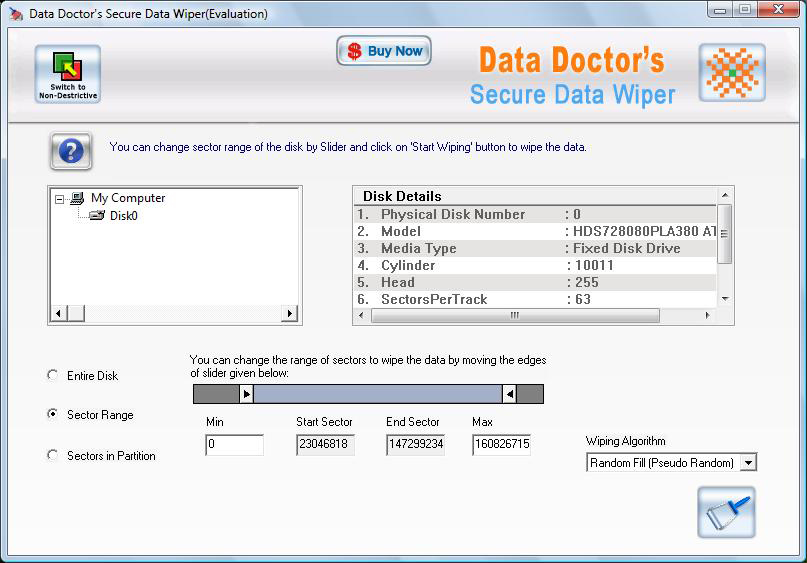
Task: Click Disk Details scroll up arrow
Action: [x=725, y=196]
